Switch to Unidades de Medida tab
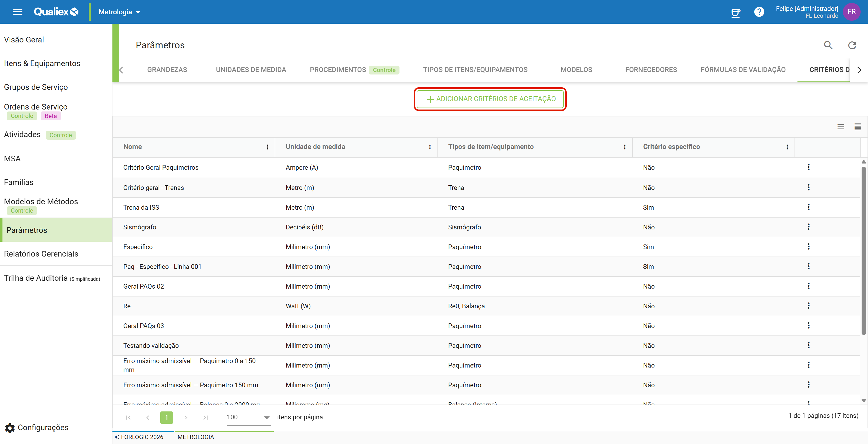 click(x=251, y=70)
